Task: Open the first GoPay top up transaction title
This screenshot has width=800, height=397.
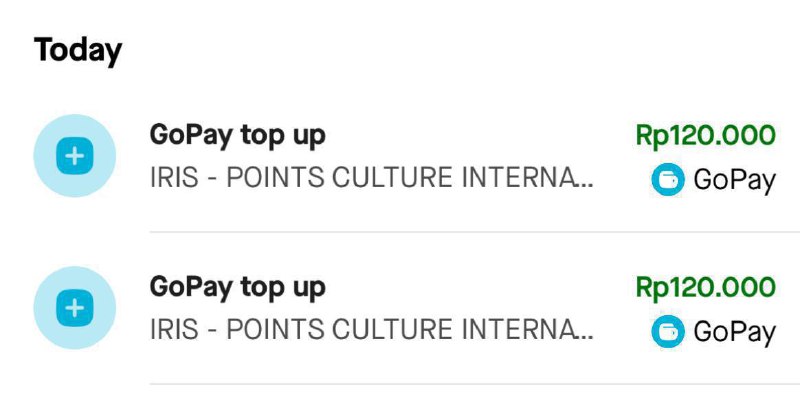Action: pyautogui.click(x=237, y=137)
